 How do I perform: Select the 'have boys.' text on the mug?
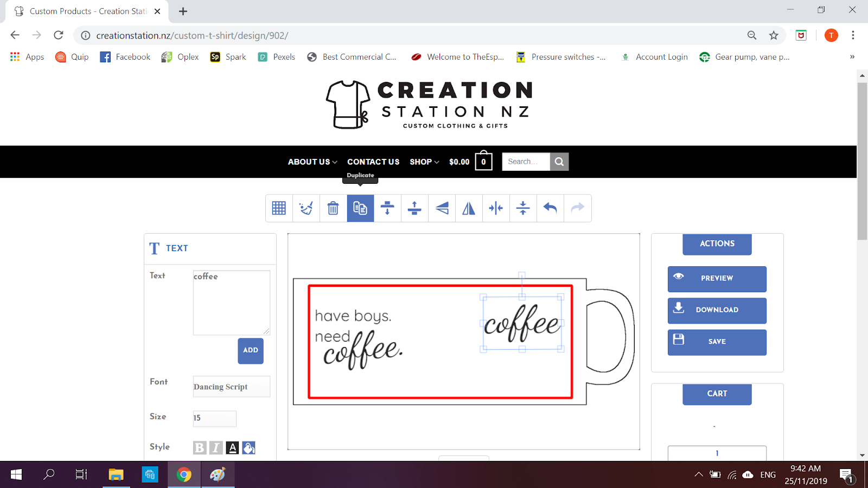click(x=353, y=316)
